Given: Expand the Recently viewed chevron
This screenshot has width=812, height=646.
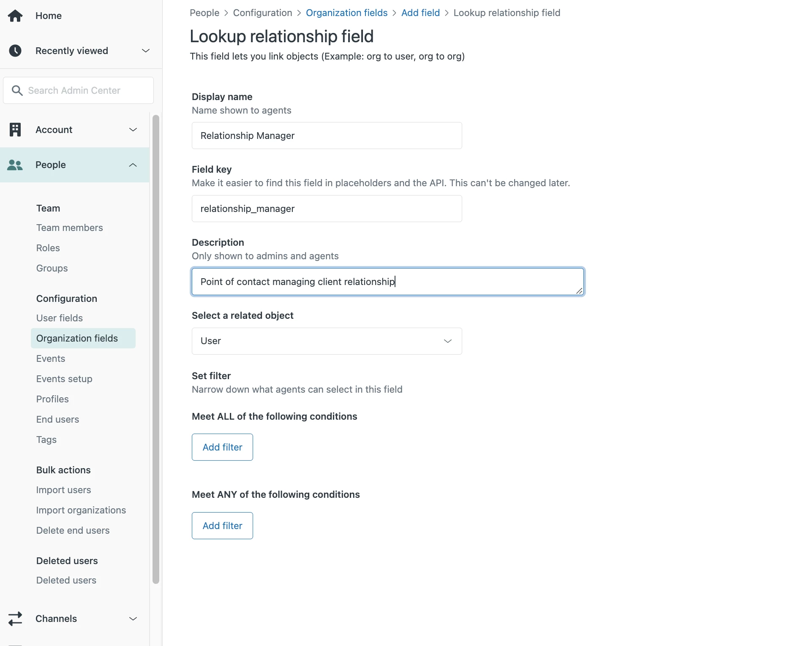Looking at the screenshot, I should pyautogui.click(x=146, y=51).
